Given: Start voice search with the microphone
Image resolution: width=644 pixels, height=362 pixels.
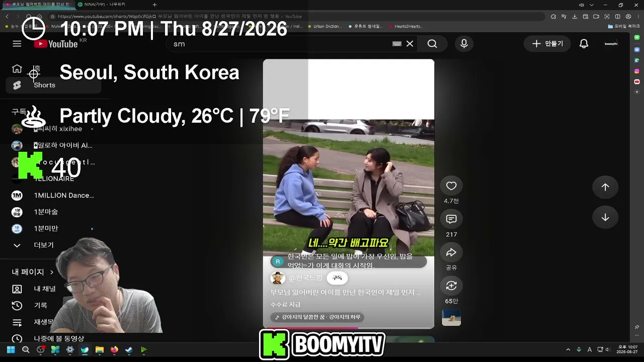Looking at the screenshot, I should [x=464, y=44].
